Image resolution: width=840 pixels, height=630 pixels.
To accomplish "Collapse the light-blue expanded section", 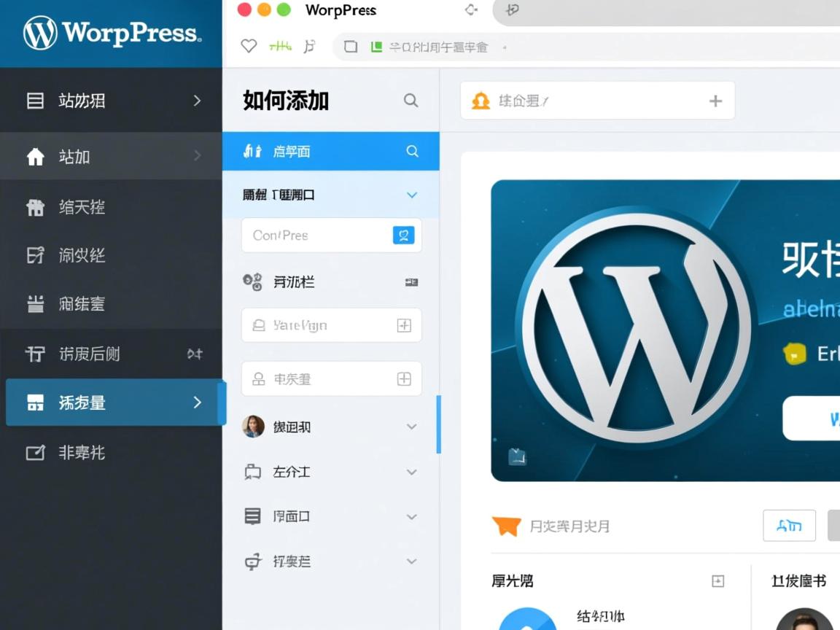I will click(x=411, y=195).
